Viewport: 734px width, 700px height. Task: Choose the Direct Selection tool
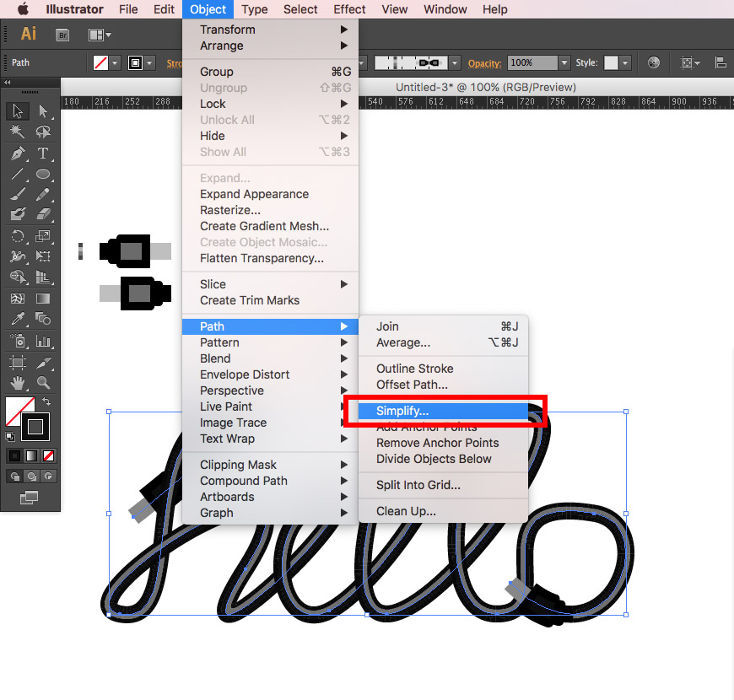pos(43,111)
